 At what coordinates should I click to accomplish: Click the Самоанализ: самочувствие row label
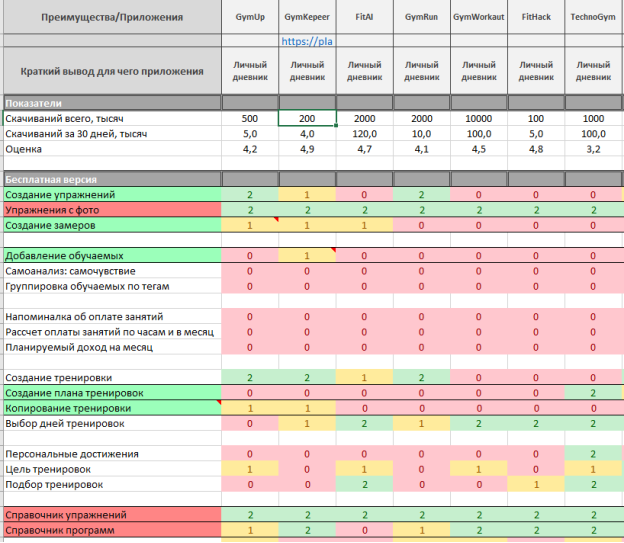tap(70, 271)
